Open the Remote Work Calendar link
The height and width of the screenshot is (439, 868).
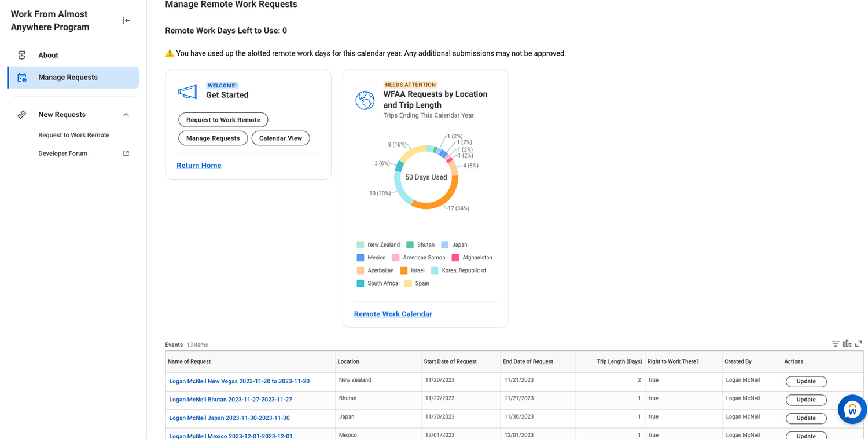click(x=393, y=313)
